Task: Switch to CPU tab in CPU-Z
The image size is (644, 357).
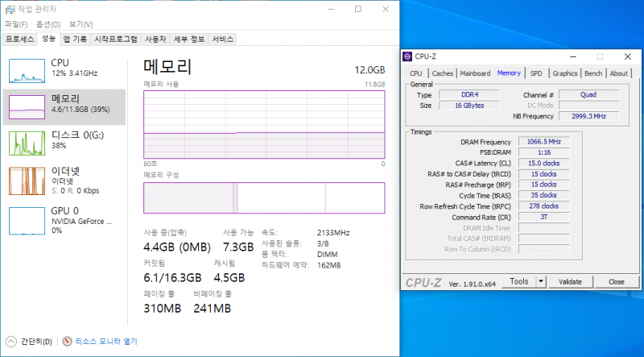Action: click(415, 73)
